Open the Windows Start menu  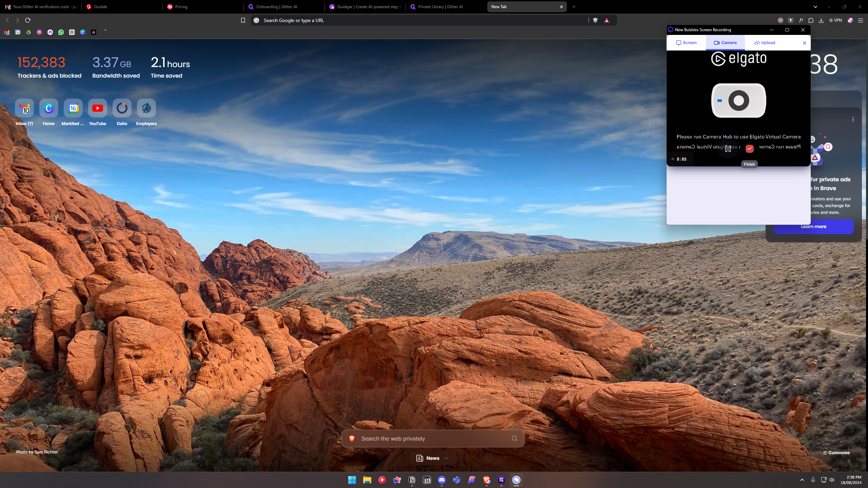[x=352, y=480]
